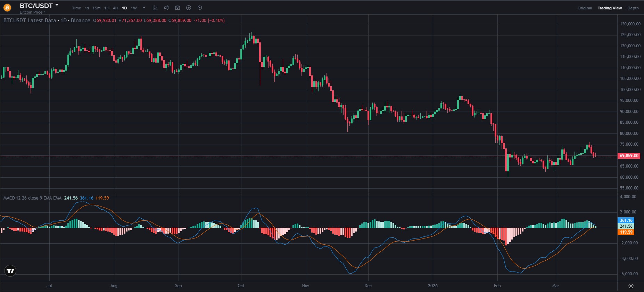Click the BTCUSDT Latest Data chart legend
The width and height of the screenshot is (644, 292).
pyautogui.click(x=47, y=21)
